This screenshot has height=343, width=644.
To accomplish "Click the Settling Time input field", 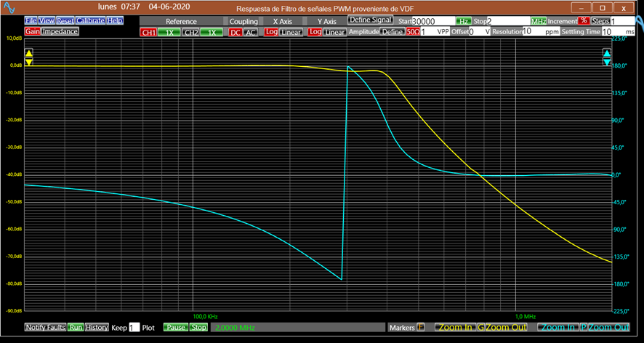I will point(618,32).
